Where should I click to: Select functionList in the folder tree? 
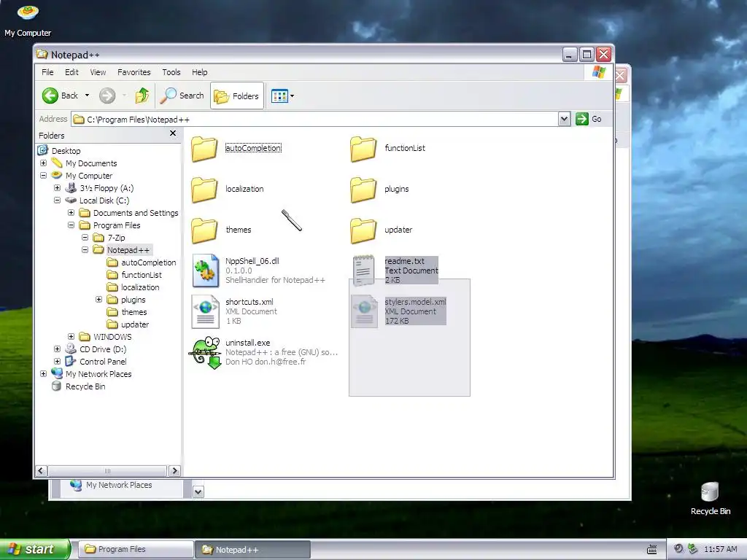[x=141, y=275]
